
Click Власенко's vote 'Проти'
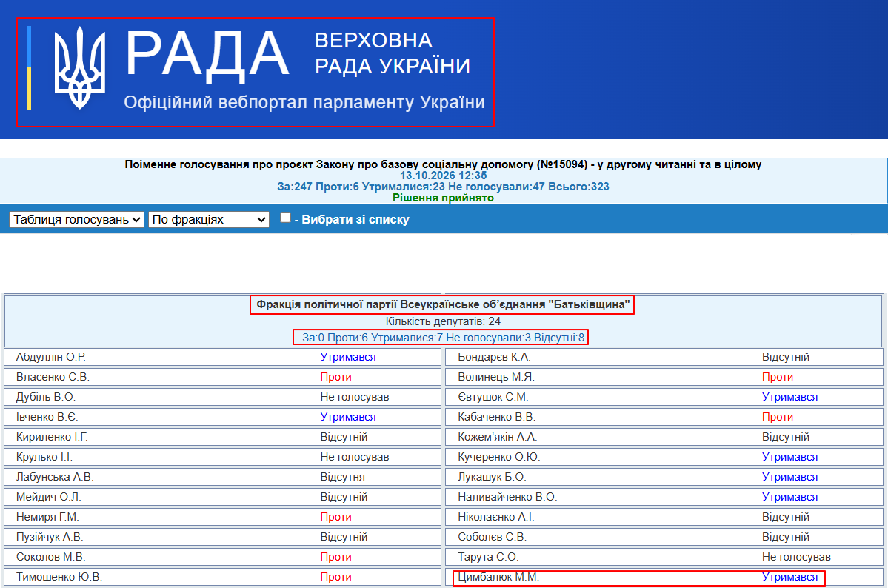tap(335, 377)
